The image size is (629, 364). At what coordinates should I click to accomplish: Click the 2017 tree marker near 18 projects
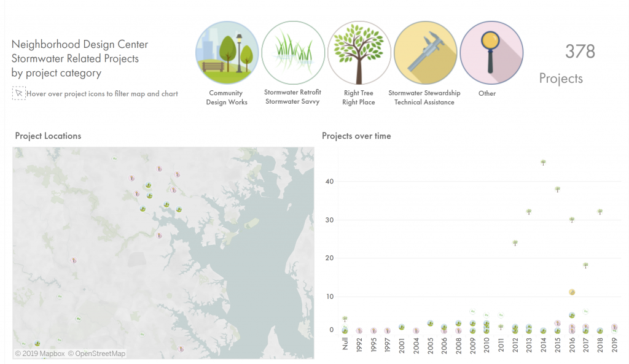(585, 266)
